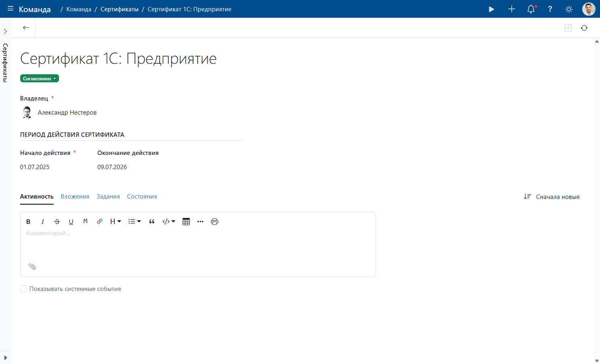Viewport: 600px width, 364px height.
Task: Open the code block dropdown
Action: coord(169,222)
